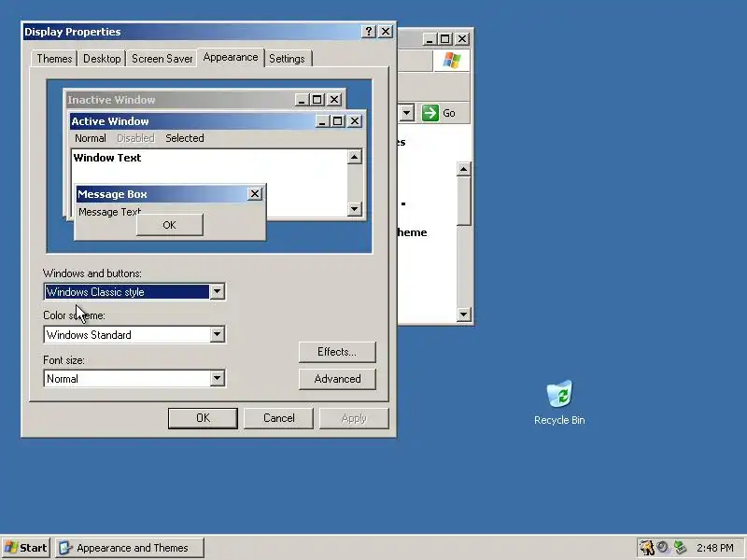Click 'Selected' menu item in preview
This screenshot has height=560, width=747.
184,138
